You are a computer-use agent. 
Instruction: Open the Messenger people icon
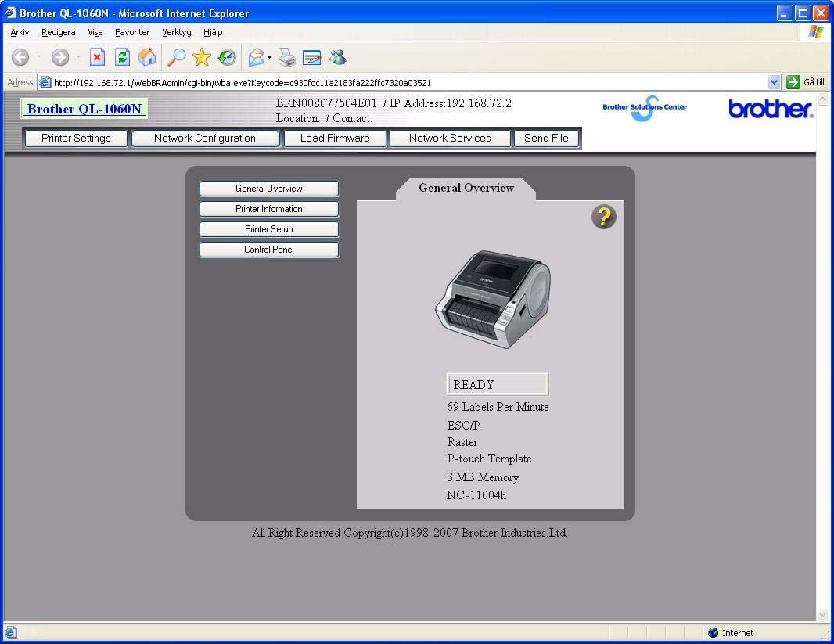click(x=337, y=57)
